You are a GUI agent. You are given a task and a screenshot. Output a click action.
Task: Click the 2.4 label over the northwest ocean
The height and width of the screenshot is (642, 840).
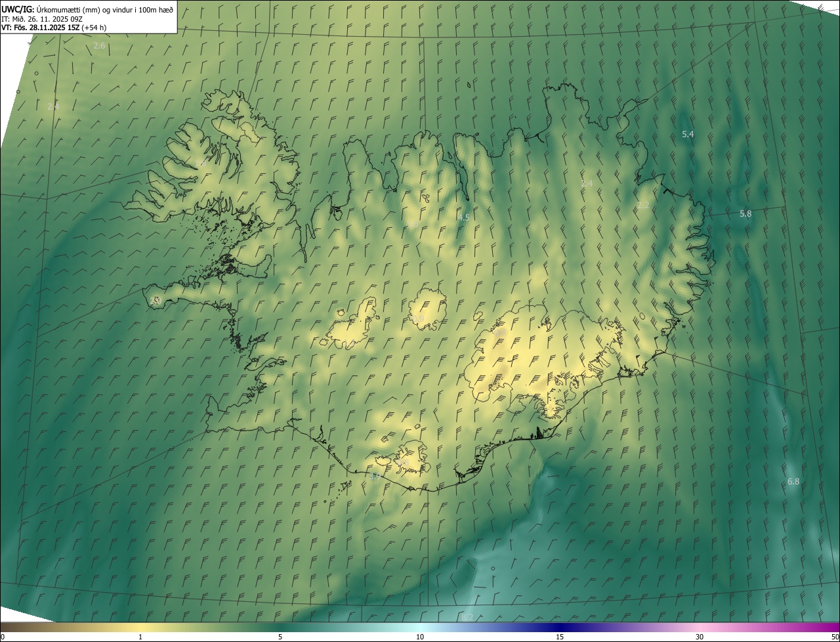point(53,106)
